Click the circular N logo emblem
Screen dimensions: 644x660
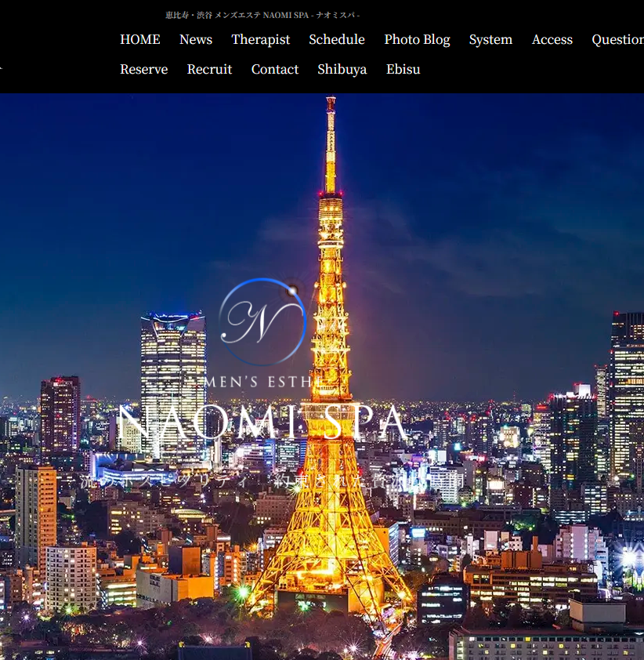click(x=262, y=321)
